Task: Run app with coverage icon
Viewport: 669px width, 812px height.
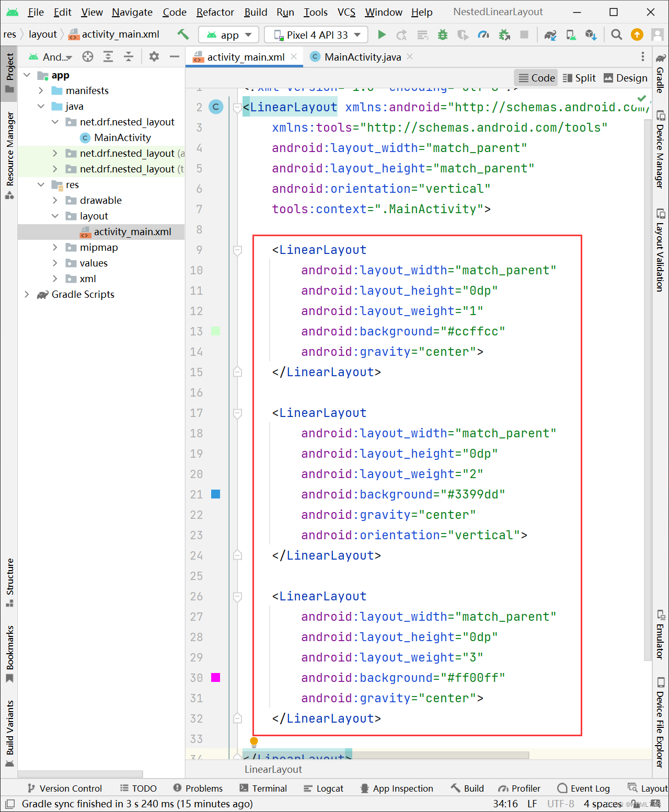Action: coord(463,34)
